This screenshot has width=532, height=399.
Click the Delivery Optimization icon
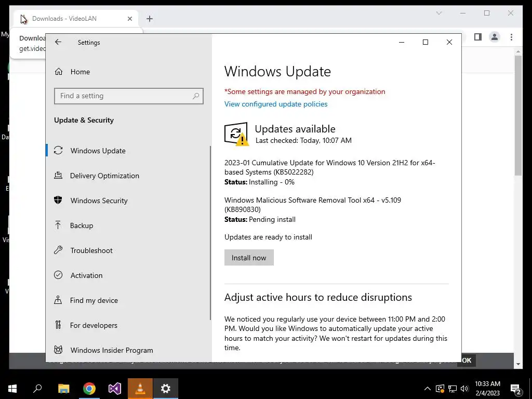coord(58,176)
